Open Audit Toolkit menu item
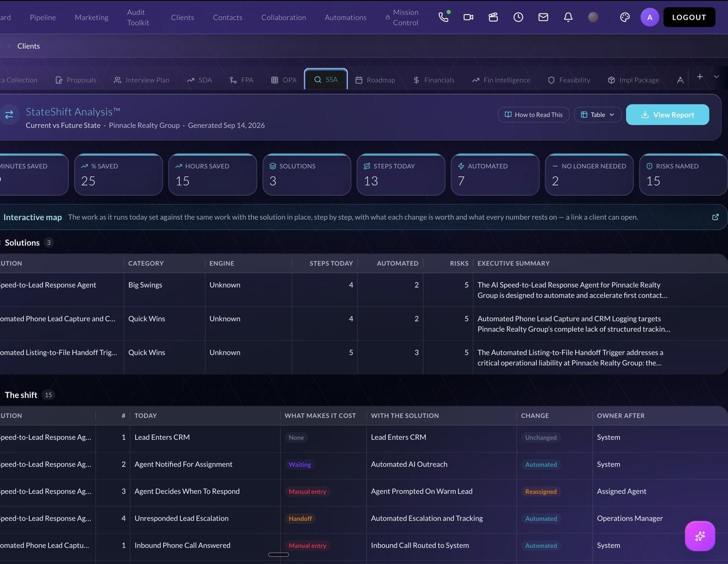Image resolution: width=728 pixels, height=564 pixels. pyautogui.click(x=138, y=17)
